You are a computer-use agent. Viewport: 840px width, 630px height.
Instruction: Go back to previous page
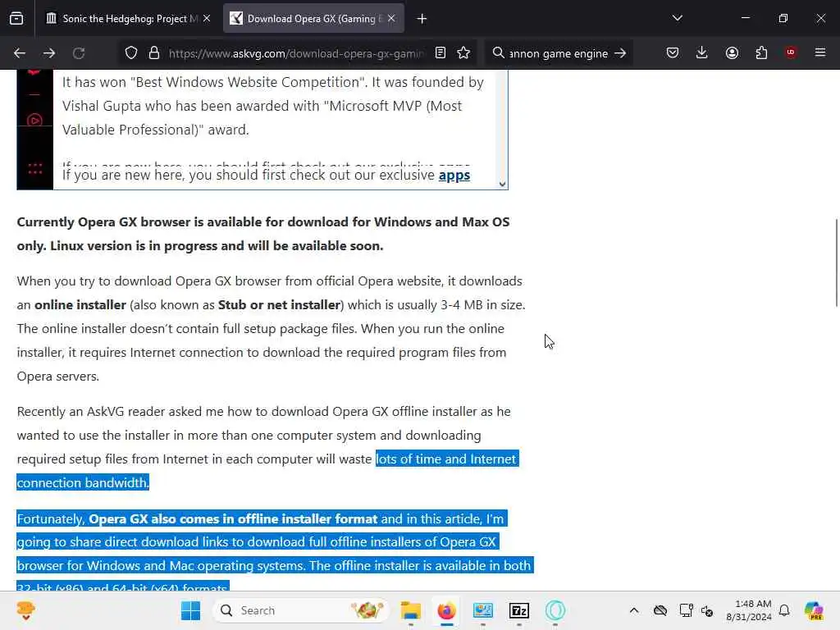click(20, 53)
